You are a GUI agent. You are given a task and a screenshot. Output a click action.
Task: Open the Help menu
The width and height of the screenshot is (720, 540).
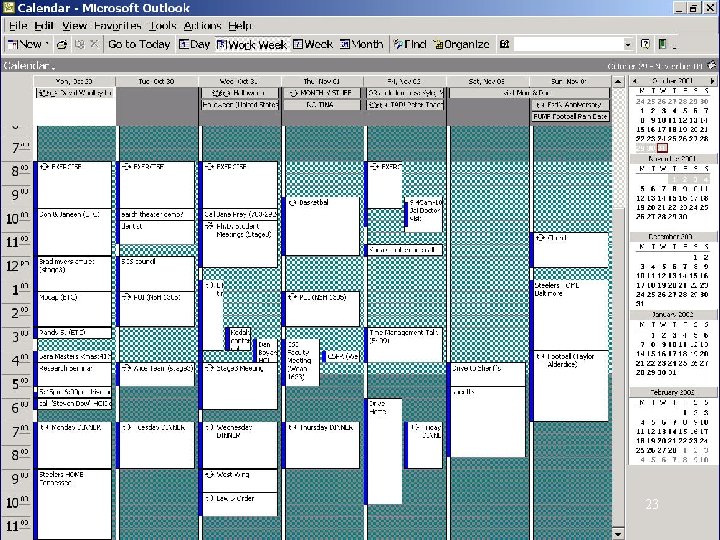pos(240,26)
